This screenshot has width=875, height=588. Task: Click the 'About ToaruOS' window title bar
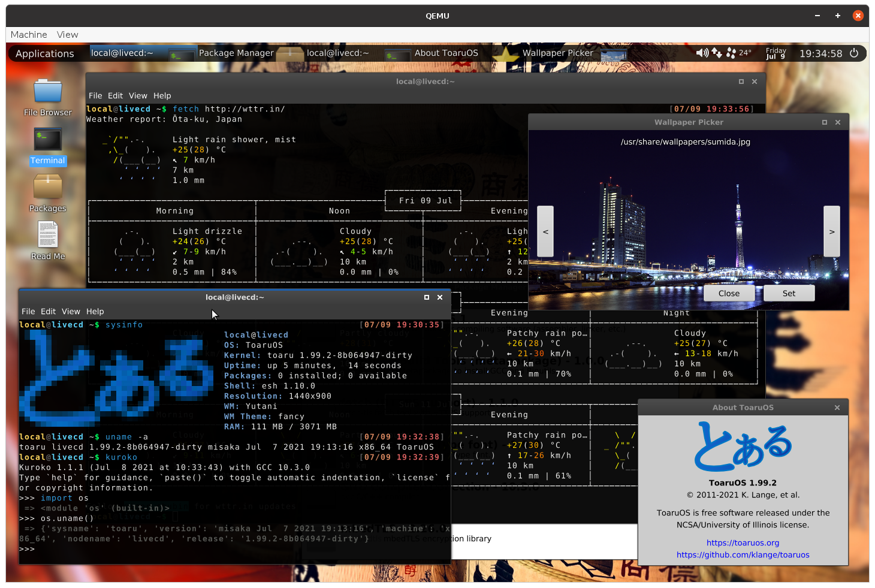pos(743,408)
